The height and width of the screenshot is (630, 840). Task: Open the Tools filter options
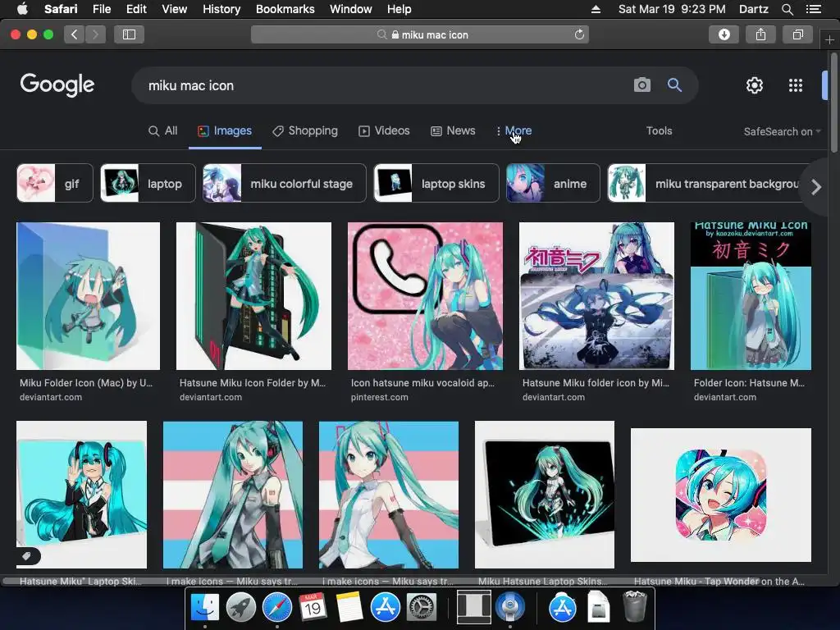[x=659, y=130]
